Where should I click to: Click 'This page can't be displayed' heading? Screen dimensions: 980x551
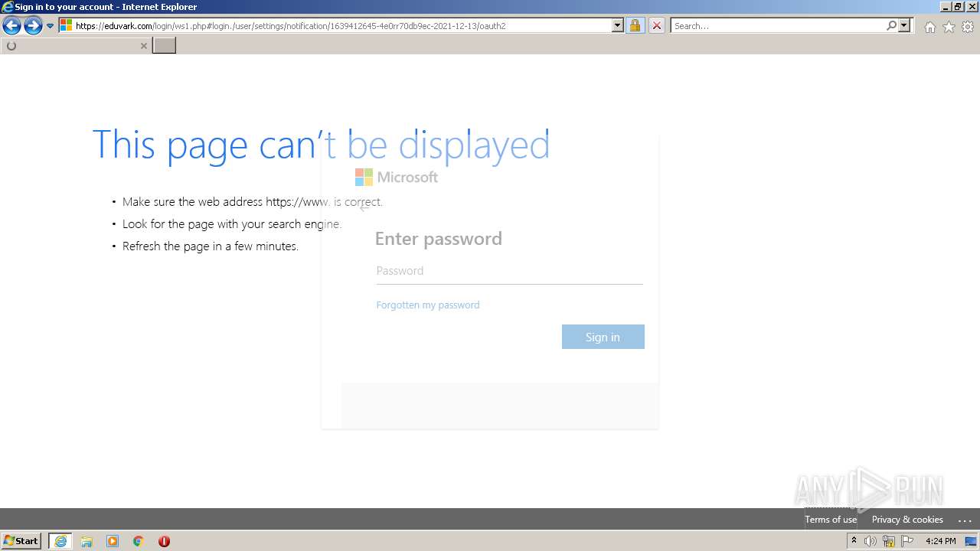pyautogui.click(x=321, y=144)
